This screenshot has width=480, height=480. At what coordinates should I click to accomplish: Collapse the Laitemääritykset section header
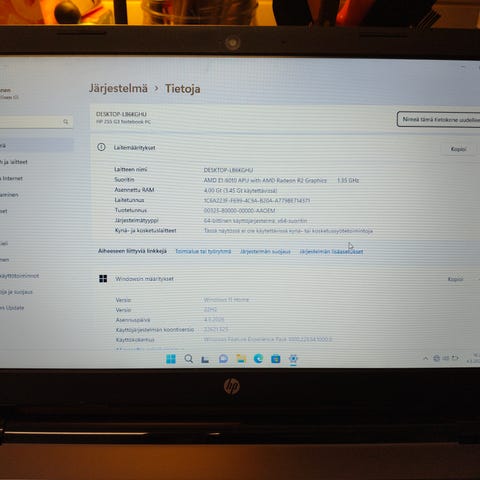pos(285,148)
